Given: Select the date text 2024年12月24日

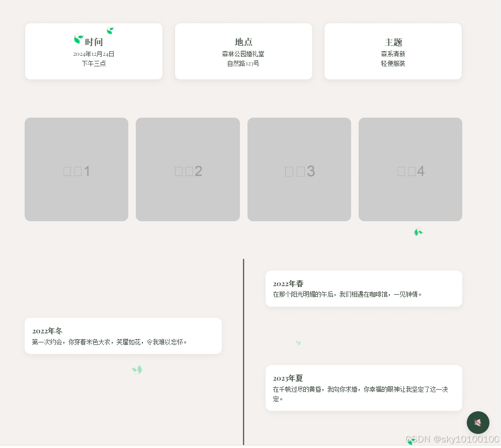Looking at the screenshot, I should pos(94,54).
